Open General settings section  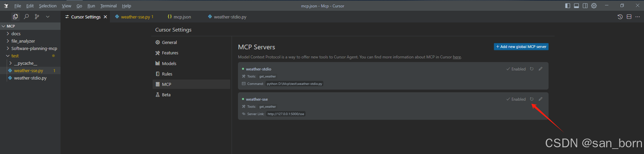(191, 42)
